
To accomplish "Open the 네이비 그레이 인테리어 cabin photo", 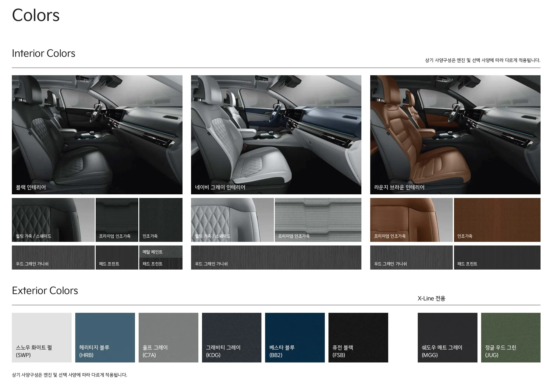I will (x=276, y=135).
